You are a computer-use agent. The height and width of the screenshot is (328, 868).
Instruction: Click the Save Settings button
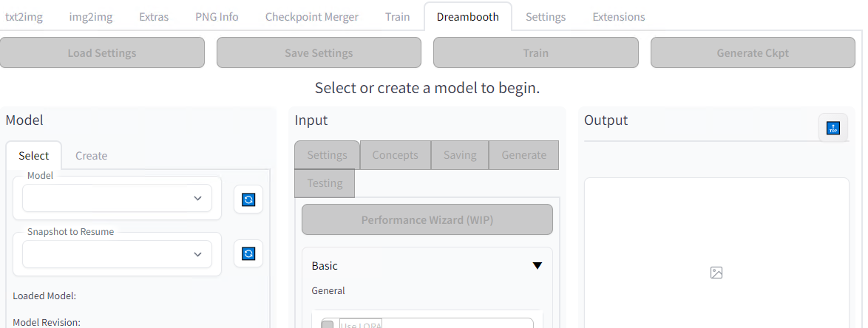coord(319,52)
